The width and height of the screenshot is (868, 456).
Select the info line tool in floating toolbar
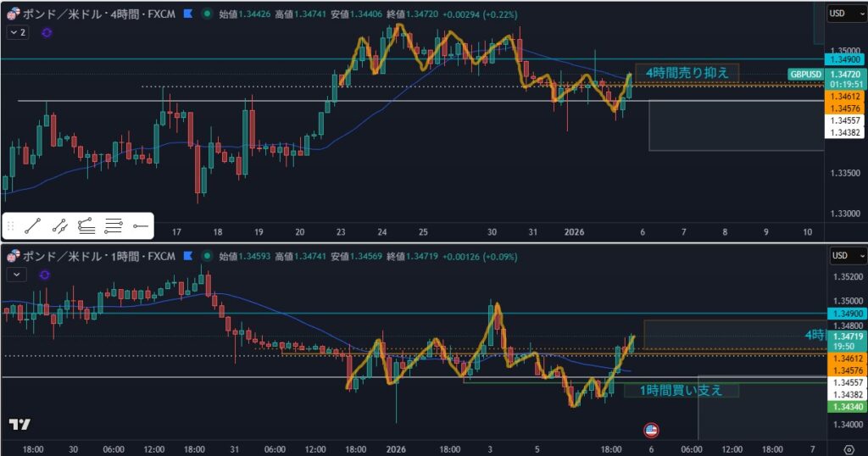coord(59,225)
